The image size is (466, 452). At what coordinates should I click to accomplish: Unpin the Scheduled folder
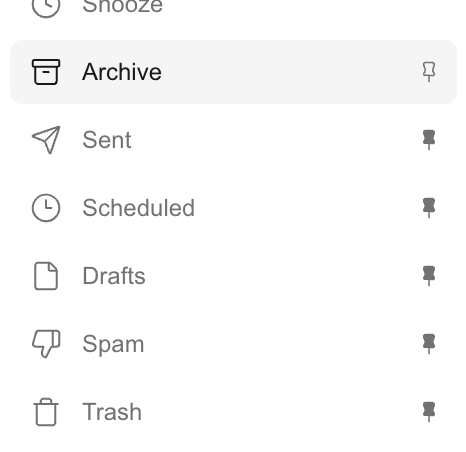pos(429,208)
